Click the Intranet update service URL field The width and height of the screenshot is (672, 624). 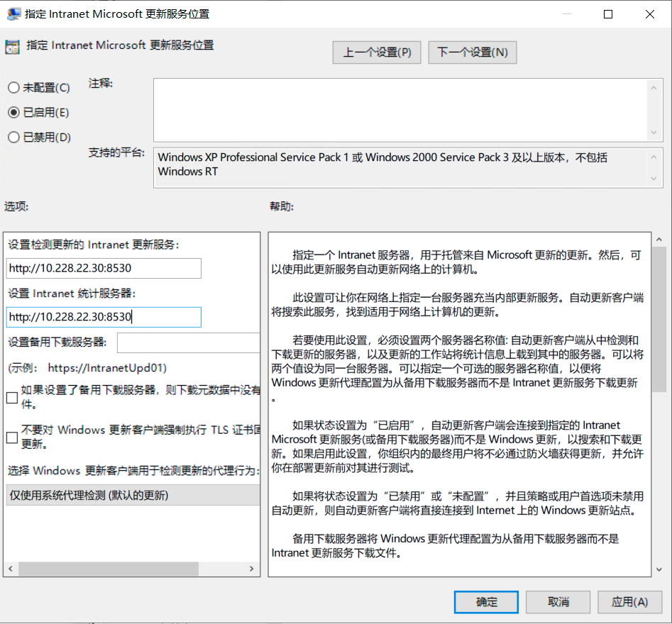coord(104,269)
